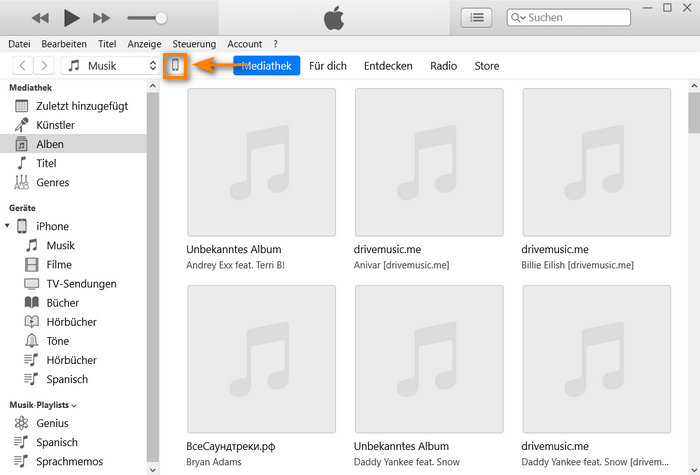Open Filme under iPhone
Image resolution: width=700 pixels, height=475 pixels.
pyautogui.click(x=73, y=265)
